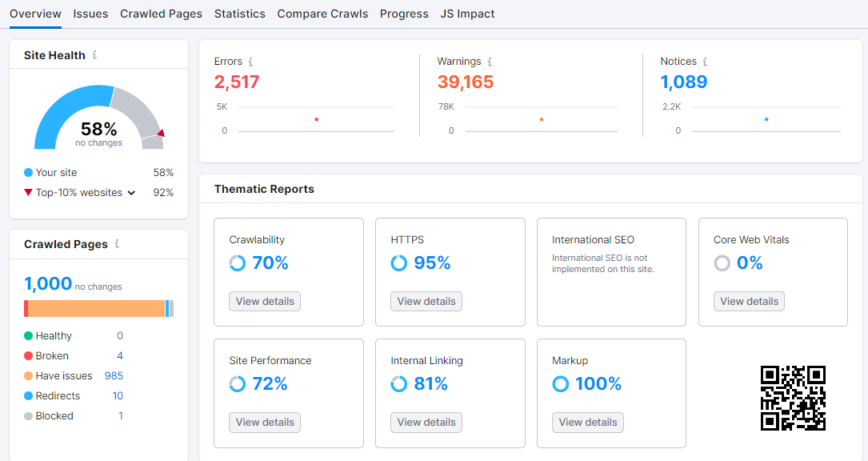Click the info icon beside Notices
Screen dimensions: 868x461
[x=705, y=62]
